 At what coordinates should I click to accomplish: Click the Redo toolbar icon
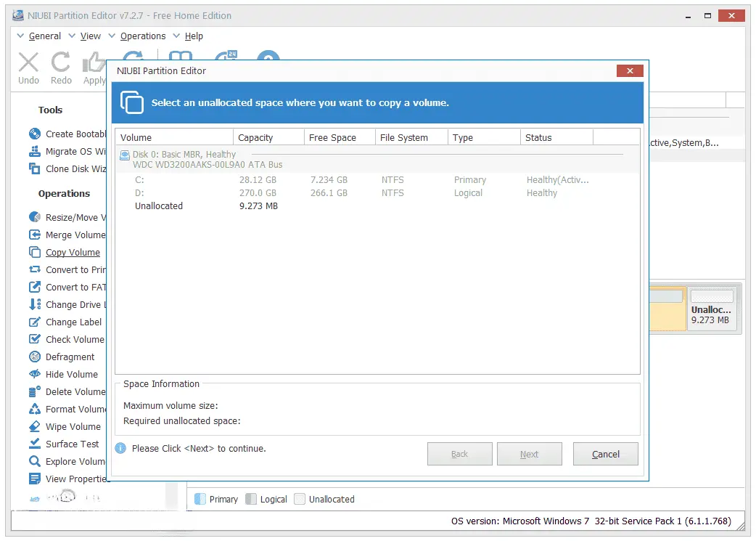click(x=61, y=62)
